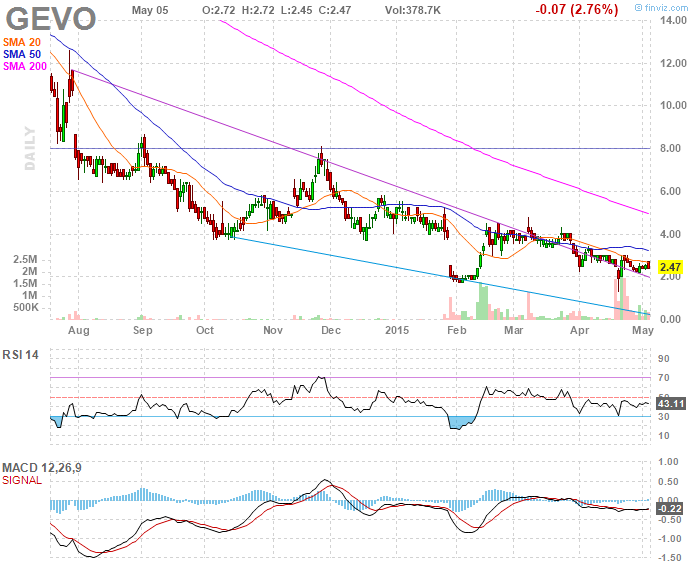Viewport: 700px width, 566px height.
Task: Click the Oct month axis label
Action: 205,330
